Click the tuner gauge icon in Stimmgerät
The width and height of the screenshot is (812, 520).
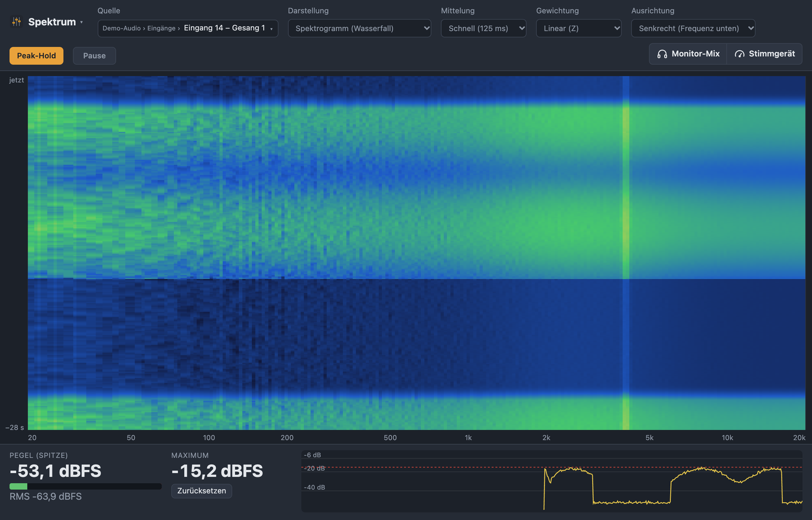[x=739, y=54]
